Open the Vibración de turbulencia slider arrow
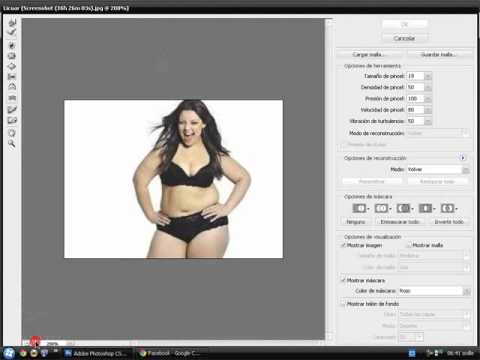480x360 pixels. click(428, 121)
